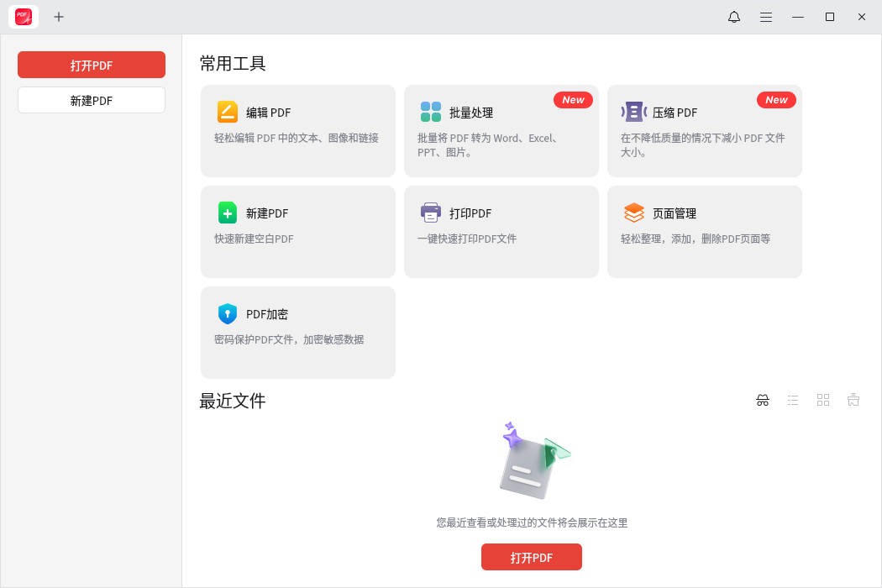
Task: Open the hamburger main menu
Action: point(765,17)
